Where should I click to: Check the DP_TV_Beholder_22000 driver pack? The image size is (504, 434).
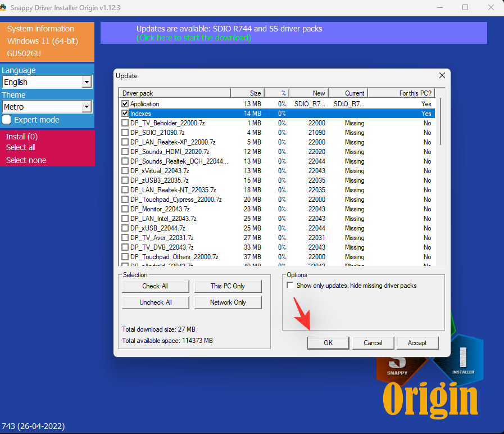coord(125,123)
